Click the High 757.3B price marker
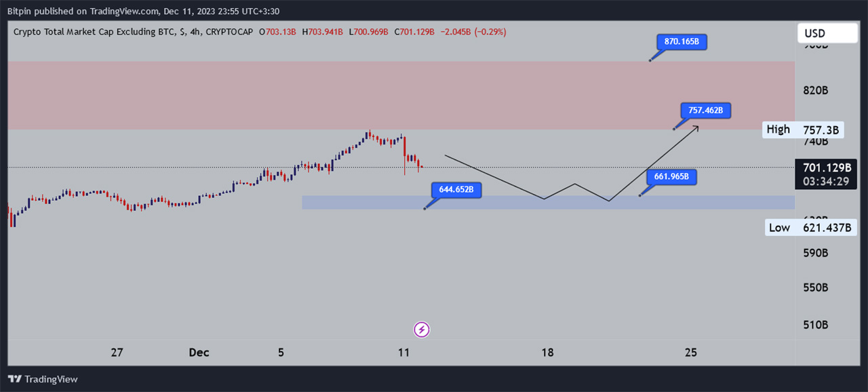868x392 pixels. pyautogui.click(x=804, y=130)
